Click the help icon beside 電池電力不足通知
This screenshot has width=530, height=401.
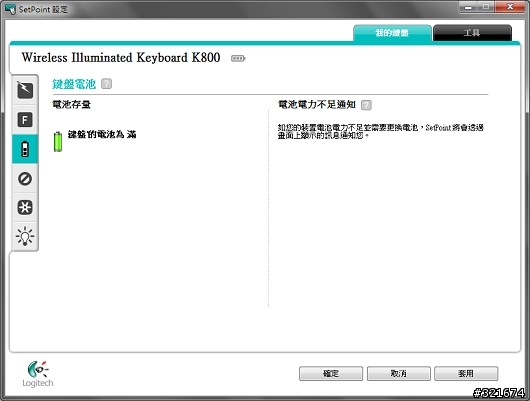[366, 105]
